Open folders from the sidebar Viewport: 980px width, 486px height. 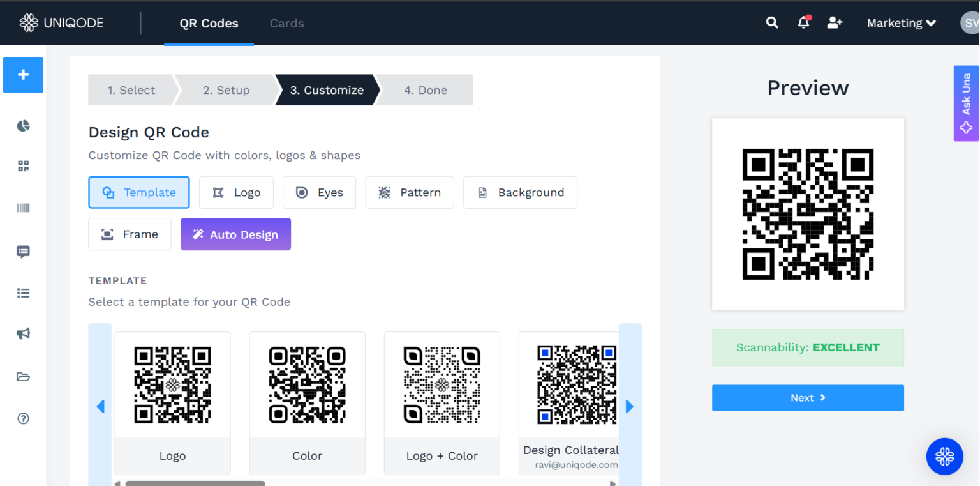(23, 377)
